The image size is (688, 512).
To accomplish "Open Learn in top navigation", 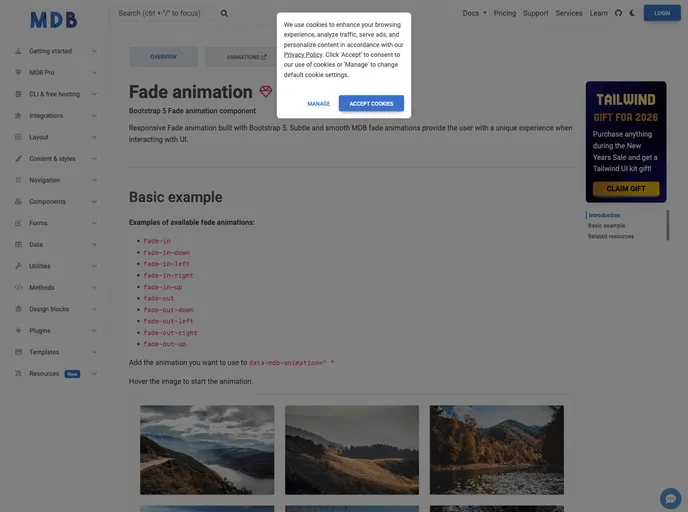I will coord(598,13).
